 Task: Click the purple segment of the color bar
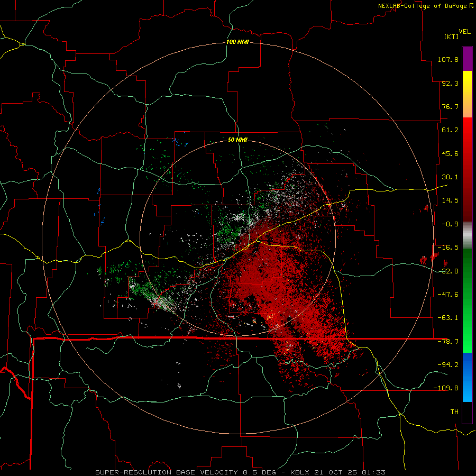click(x=467, y=59)
